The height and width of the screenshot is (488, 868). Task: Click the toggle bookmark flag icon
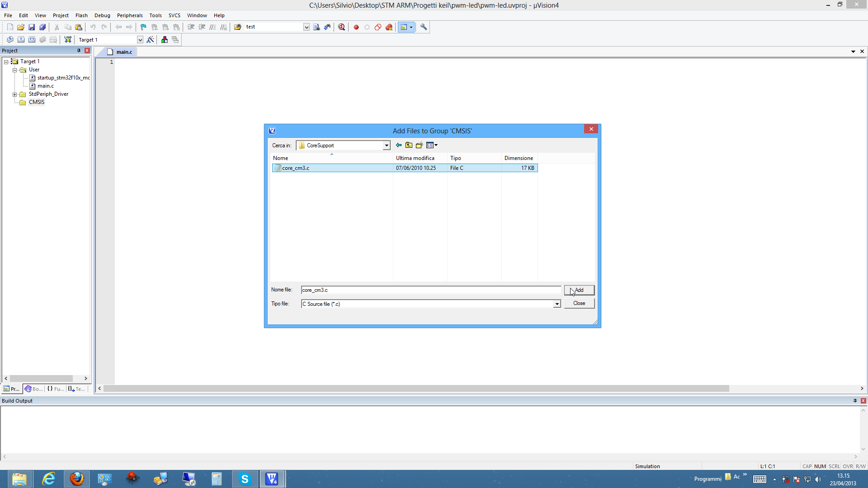coord(143,27)
